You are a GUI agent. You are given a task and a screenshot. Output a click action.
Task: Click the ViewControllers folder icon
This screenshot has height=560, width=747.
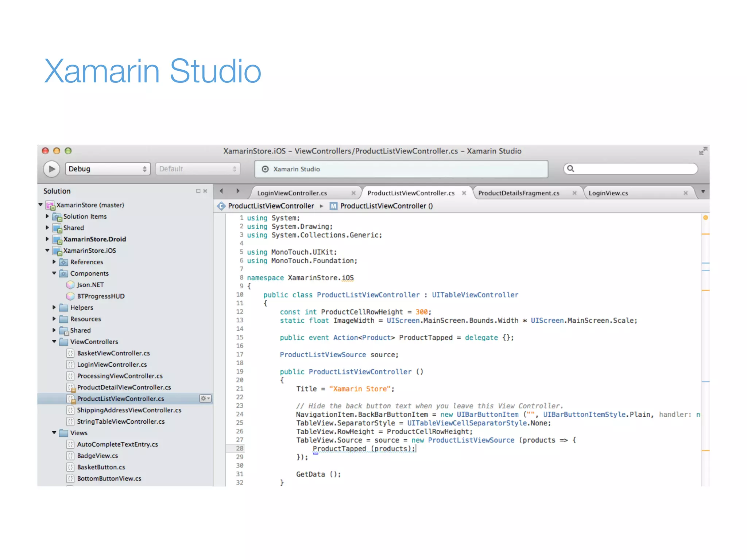pyautogui.click(x=64, y=342)
